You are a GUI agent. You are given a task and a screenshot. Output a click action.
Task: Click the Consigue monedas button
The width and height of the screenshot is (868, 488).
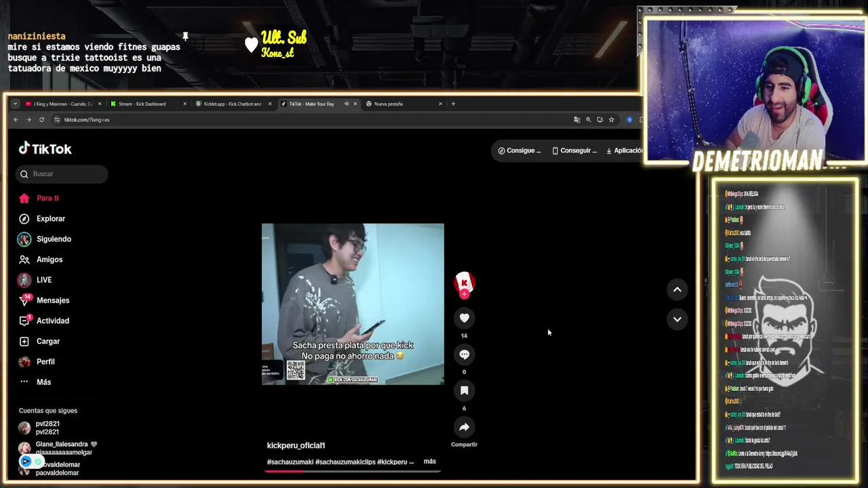519,150
